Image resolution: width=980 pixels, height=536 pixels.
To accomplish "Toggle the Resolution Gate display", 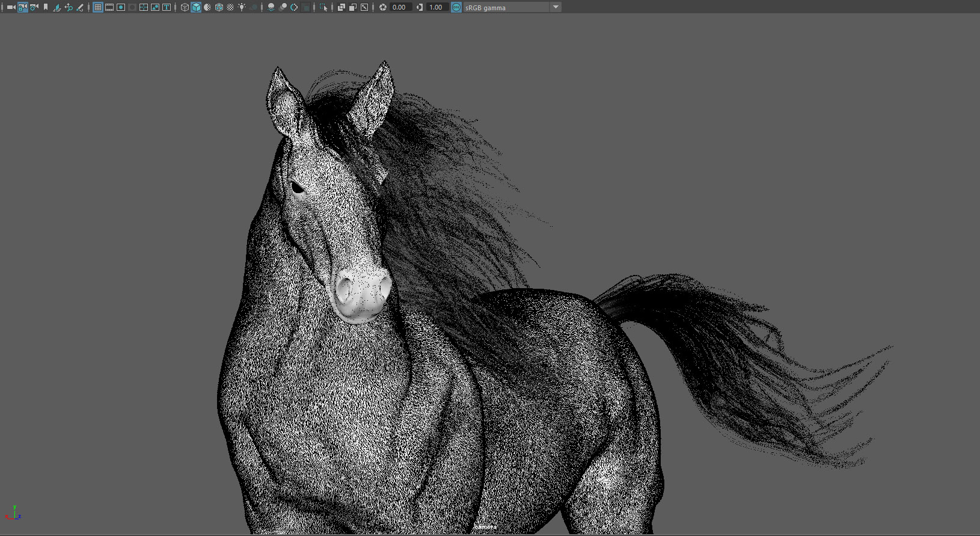I will coord(121,7).
